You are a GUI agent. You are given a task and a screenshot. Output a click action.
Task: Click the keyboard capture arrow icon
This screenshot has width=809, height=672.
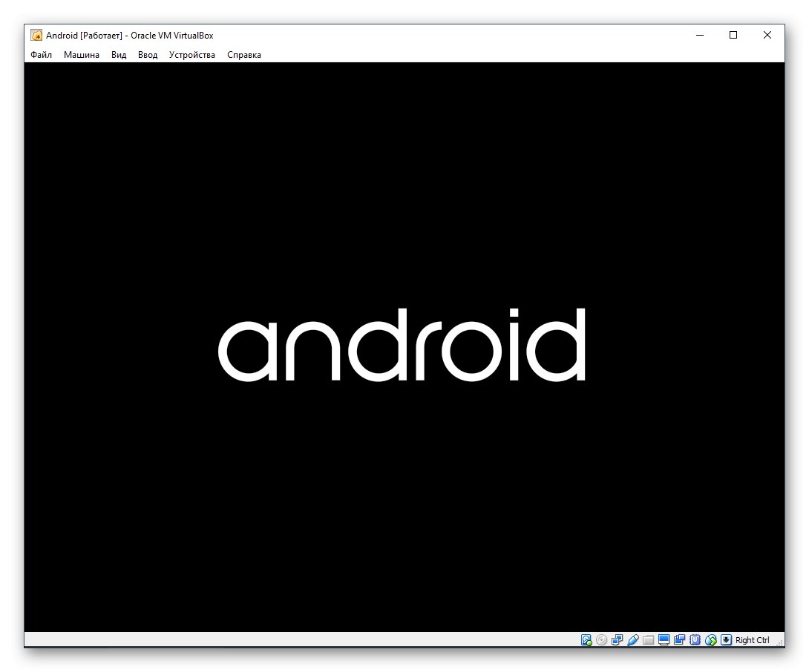pos(727,640)
